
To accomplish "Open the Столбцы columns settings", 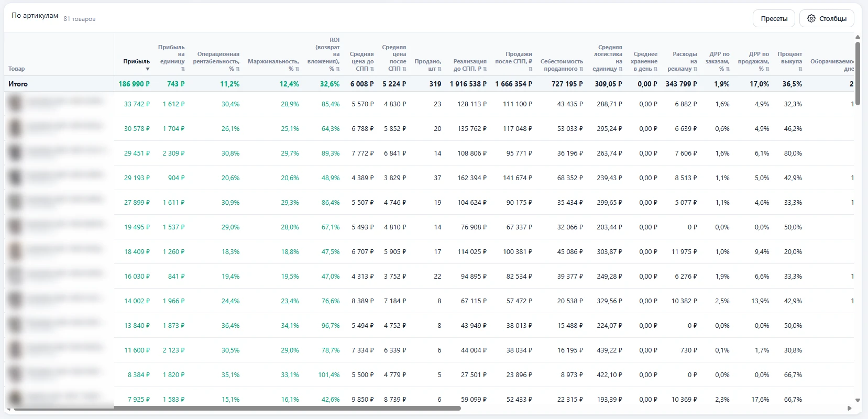I will (x=827, y=18).
